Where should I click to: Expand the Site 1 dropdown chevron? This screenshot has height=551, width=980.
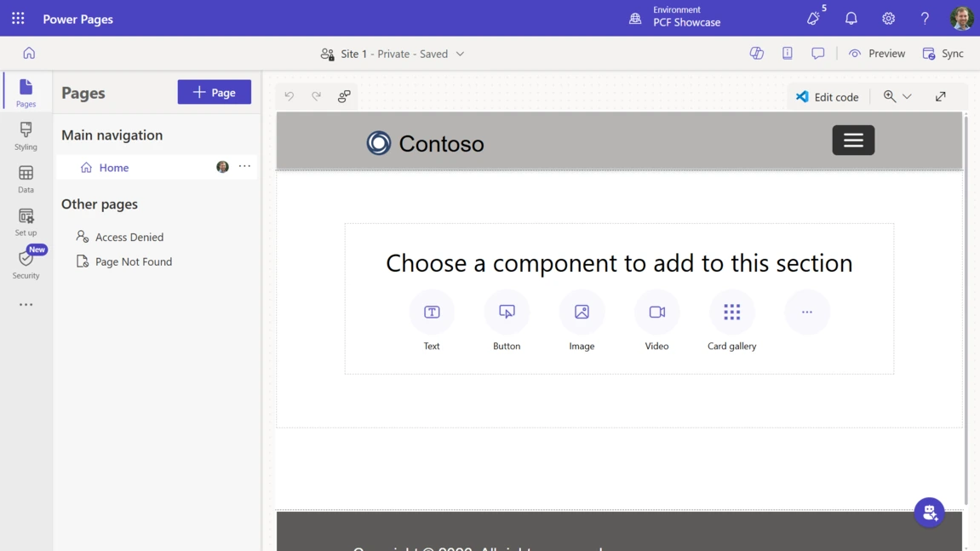click(460, 54)
